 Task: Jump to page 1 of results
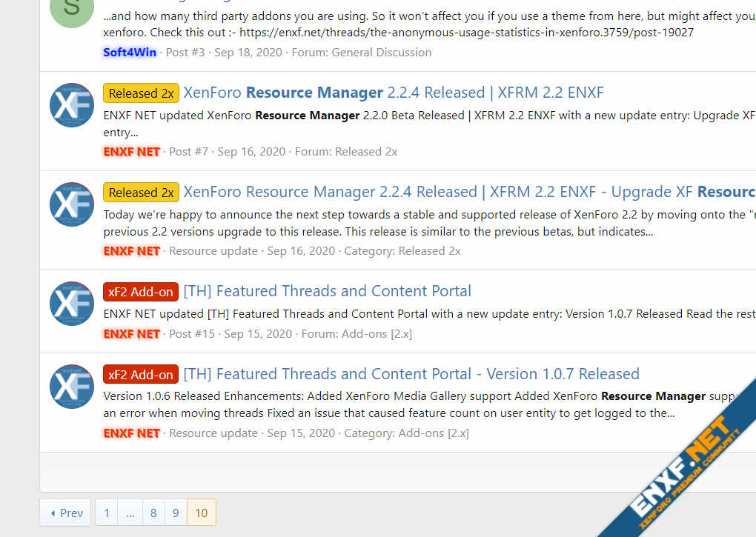pos(107,513)
